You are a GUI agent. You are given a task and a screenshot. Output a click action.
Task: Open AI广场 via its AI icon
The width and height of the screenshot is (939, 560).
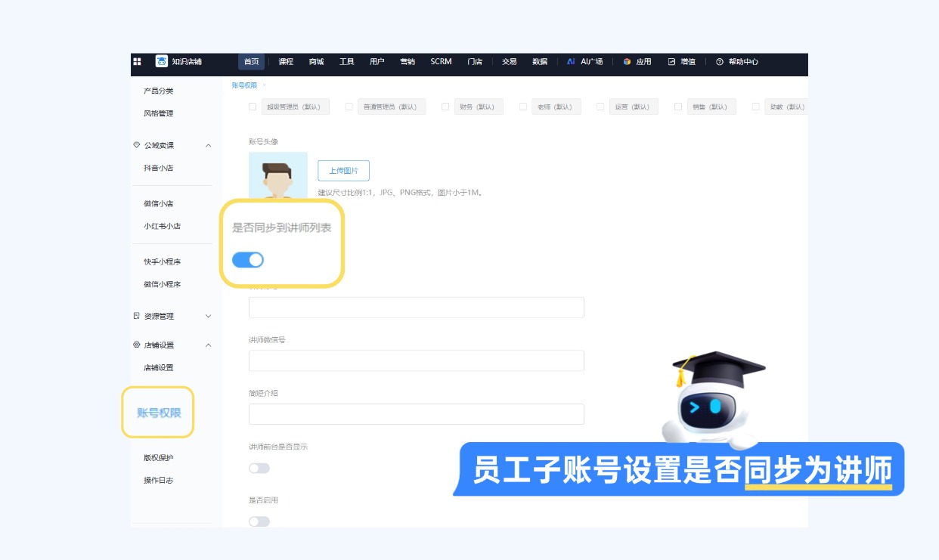click(x=571, y=62)
